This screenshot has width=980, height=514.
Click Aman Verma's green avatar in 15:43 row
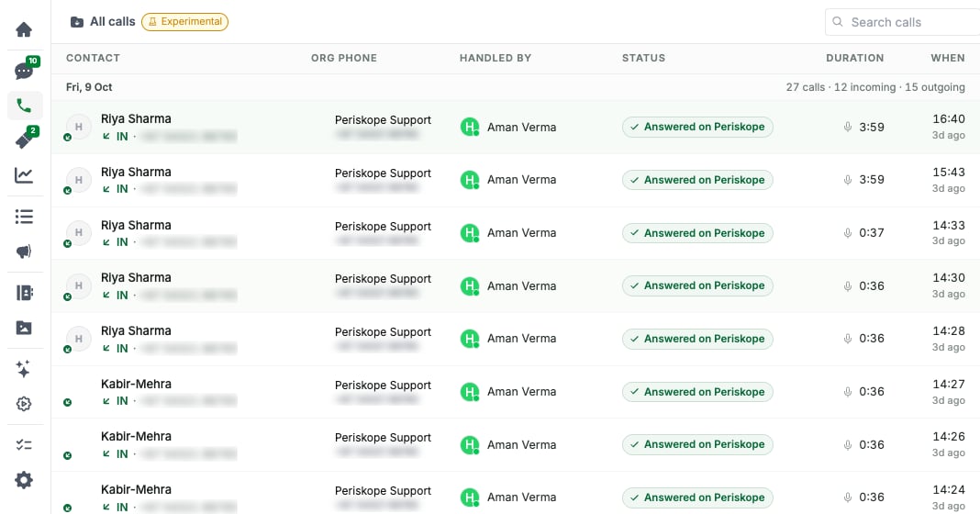(470, 180)
